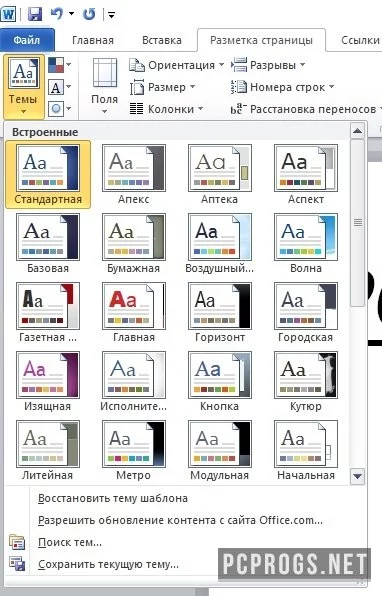Open the Размер page size dropdown
Image resolution: width=382 pixels, height=596 pixels.
pos(163,87)
